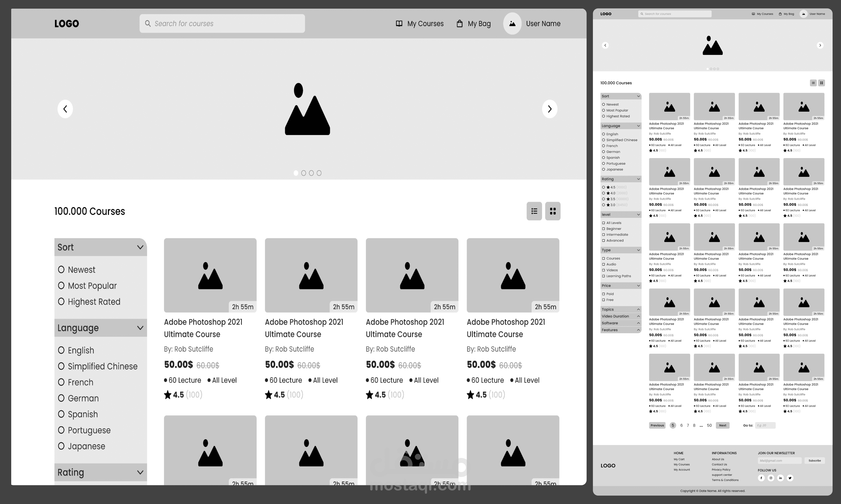Select large grid view icon beside list icon

tap(552, 211)
